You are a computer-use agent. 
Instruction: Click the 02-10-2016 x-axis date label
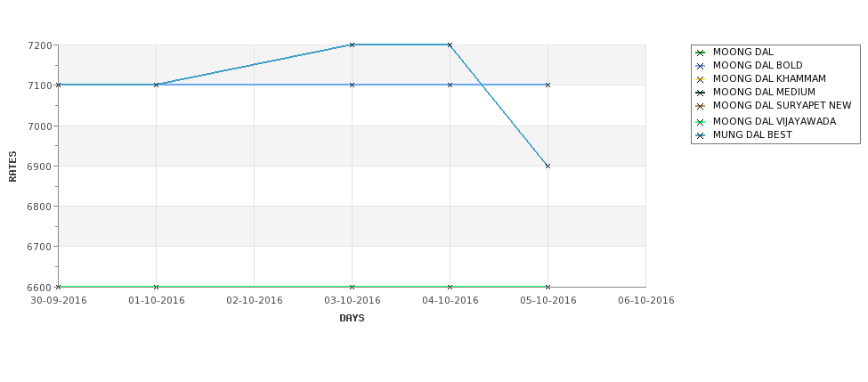pos(254,301)
